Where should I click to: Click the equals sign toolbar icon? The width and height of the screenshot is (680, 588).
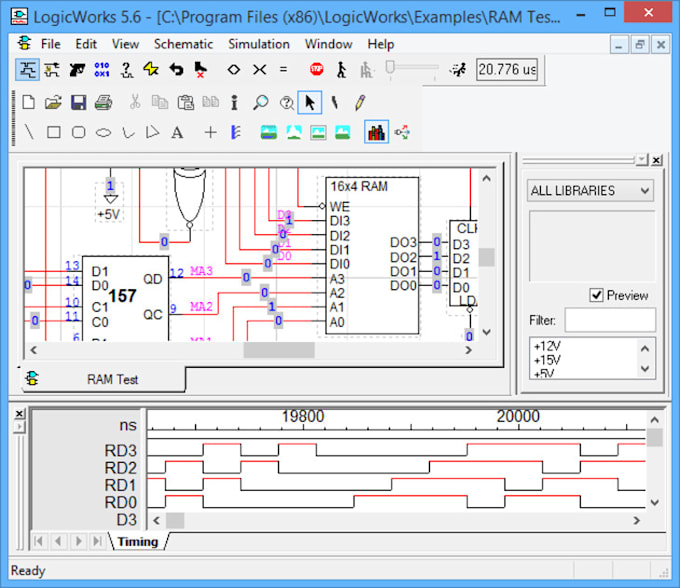pos(284,69)
